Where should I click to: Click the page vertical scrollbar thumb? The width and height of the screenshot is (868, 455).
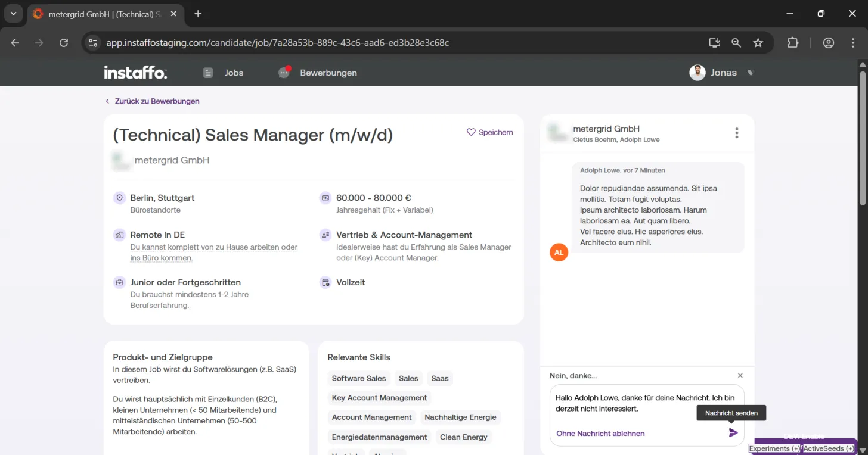point(862,138)
